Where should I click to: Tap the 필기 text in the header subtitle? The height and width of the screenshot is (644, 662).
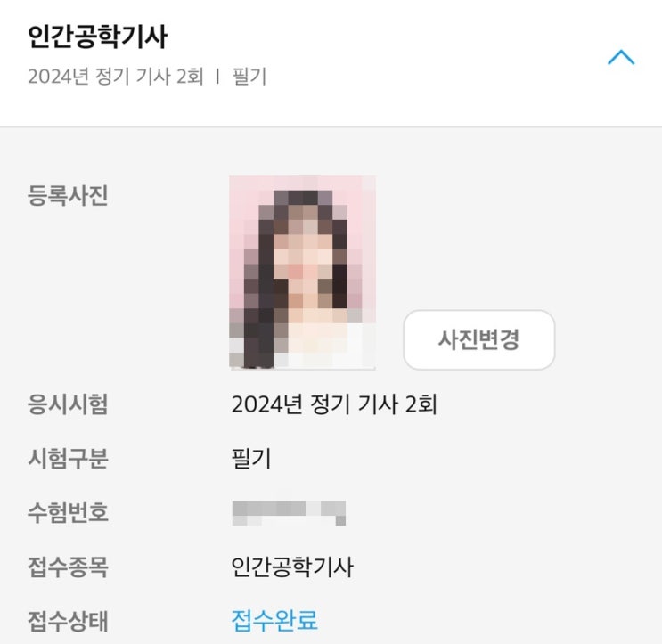(249, 77)
